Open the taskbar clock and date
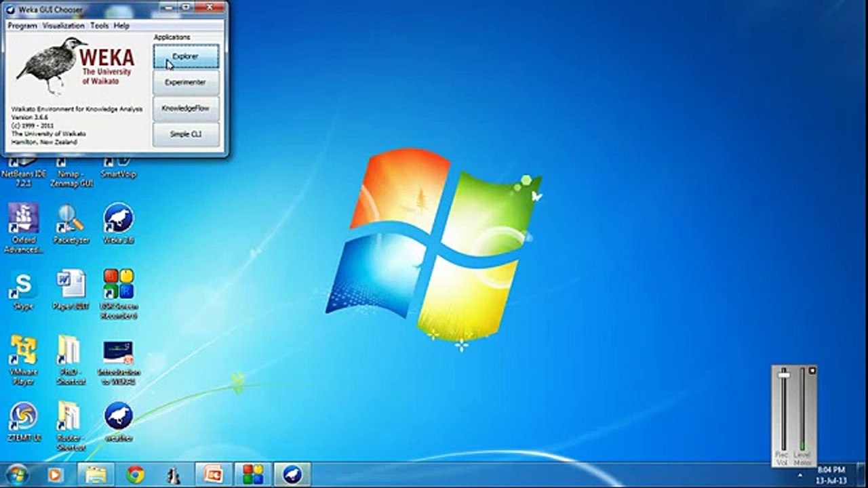868x488 pixels. point(831,474)
